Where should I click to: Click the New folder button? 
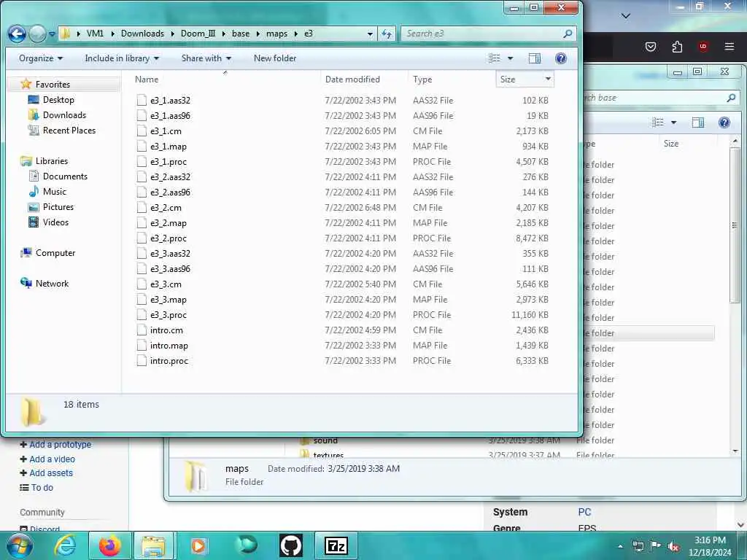tap(275, 58)
